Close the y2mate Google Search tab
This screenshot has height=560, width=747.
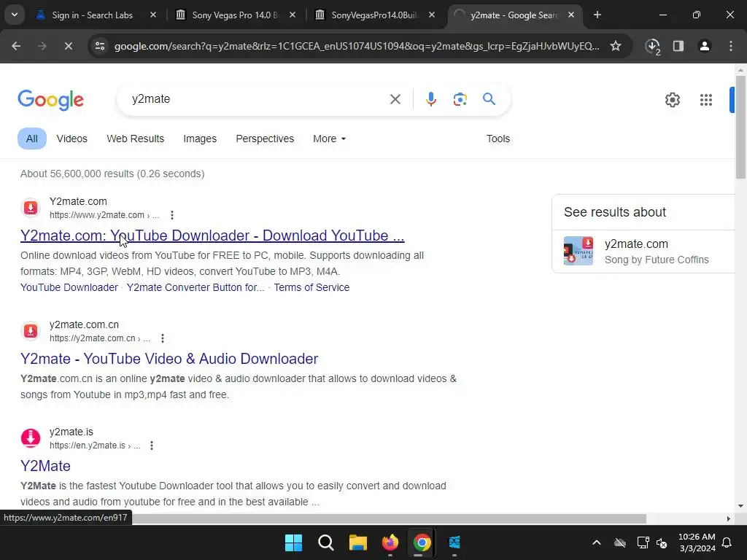point(571,15)
